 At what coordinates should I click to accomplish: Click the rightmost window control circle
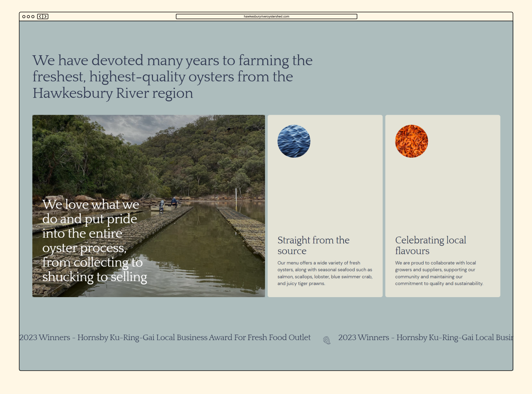(x=33, y=16)
